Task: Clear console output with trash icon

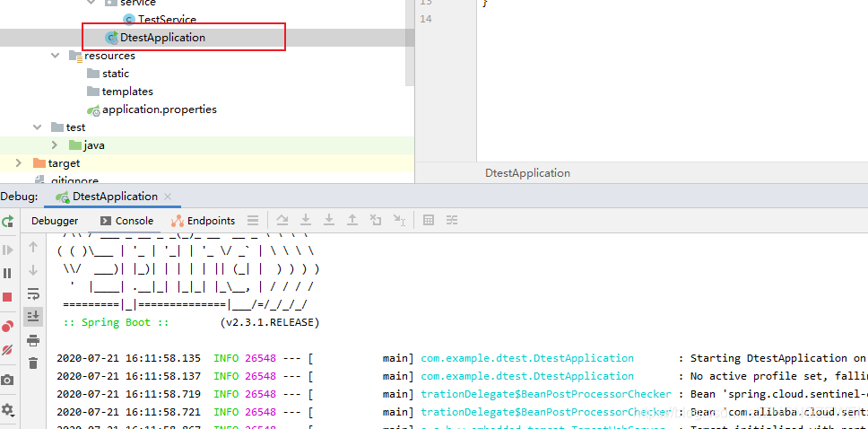Action: (33, 363)
